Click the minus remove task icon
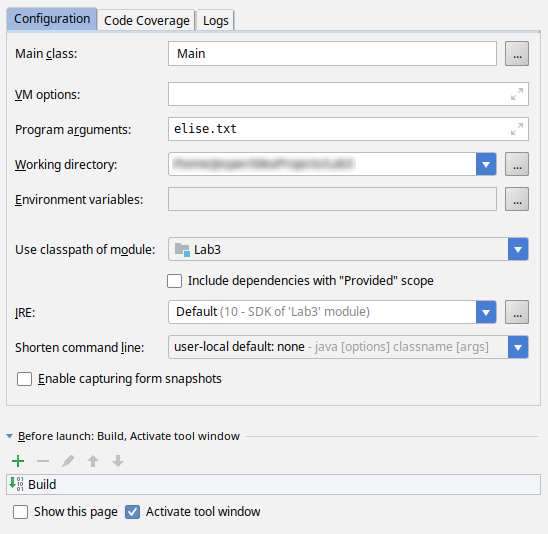The height and width of the screenshot is (534, 548). tap(43, 461)
